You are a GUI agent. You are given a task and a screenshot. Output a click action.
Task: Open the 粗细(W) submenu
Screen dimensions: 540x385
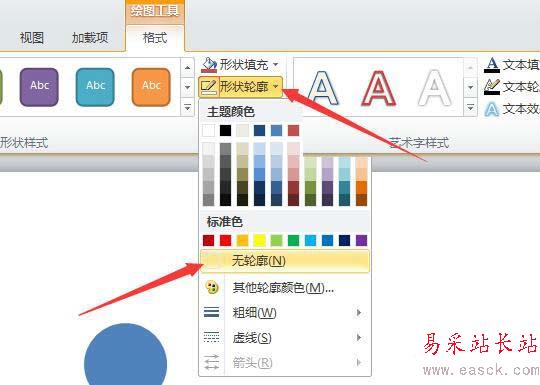(x=285, y=313)
